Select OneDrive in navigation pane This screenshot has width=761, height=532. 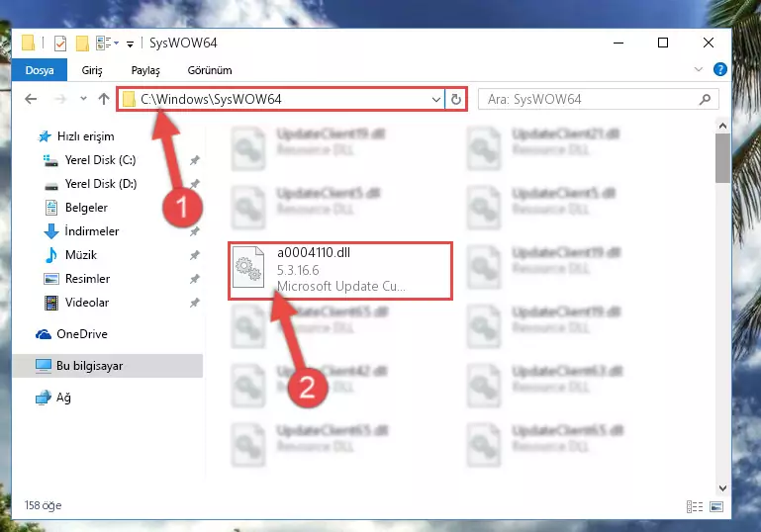point(71,334)
